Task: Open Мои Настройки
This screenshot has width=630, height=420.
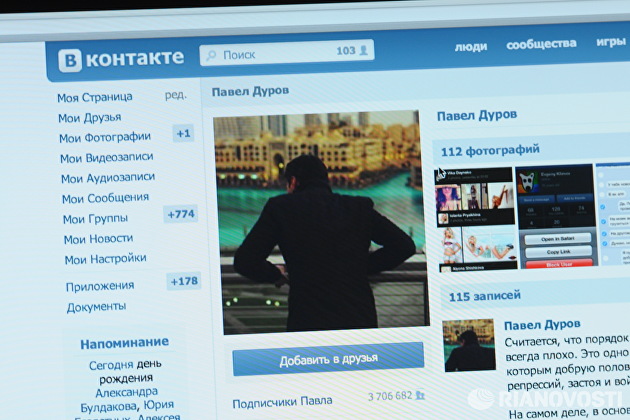Action: coord(105,259)
